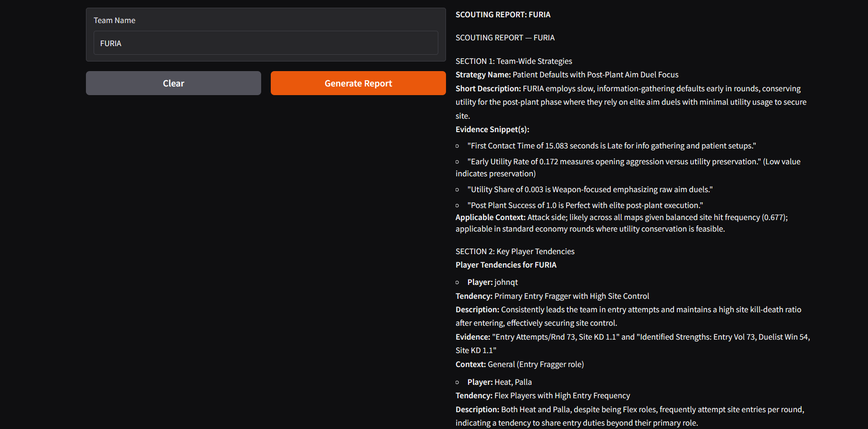Click the 'Team Name' label
This screenshot has height=429, width=868.
coord(114,20)
